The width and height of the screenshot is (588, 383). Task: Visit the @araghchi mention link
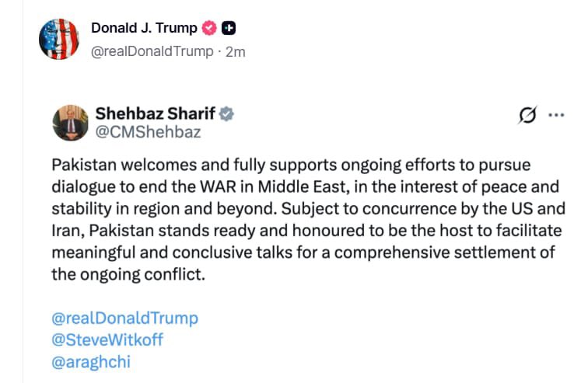[x=92, y=361]
